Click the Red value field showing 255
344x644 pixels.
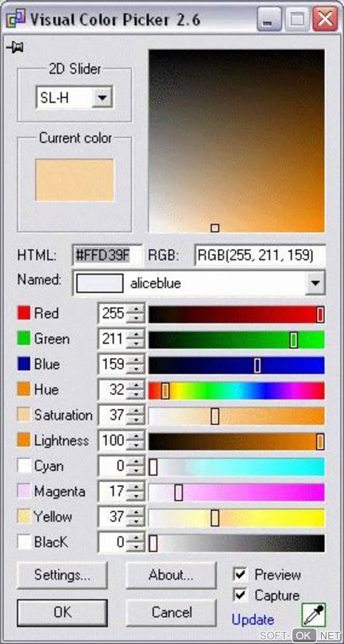tap(113, 313)
